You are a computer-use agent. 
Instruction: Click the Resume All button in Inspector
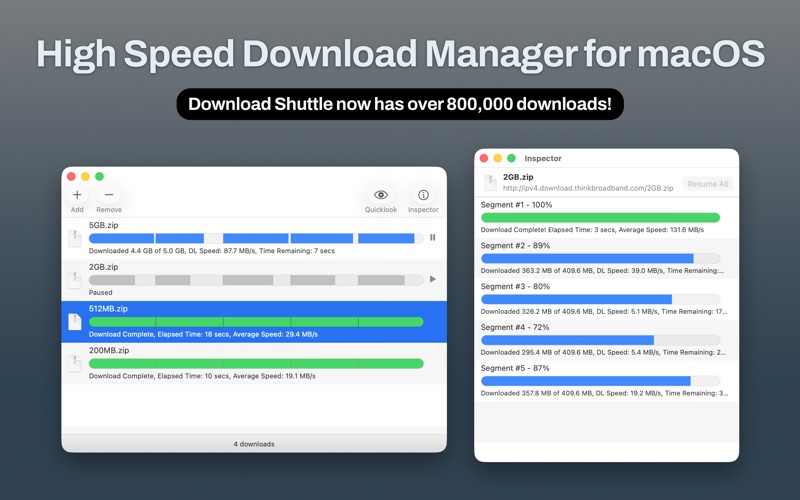(x=708, y=184)
